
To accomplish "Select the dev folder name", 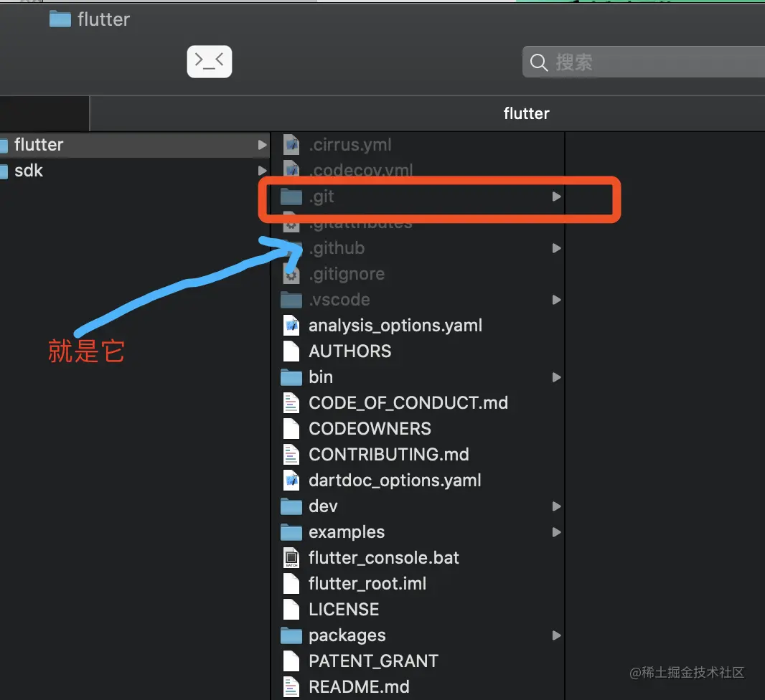I will [x=323, y=506].
